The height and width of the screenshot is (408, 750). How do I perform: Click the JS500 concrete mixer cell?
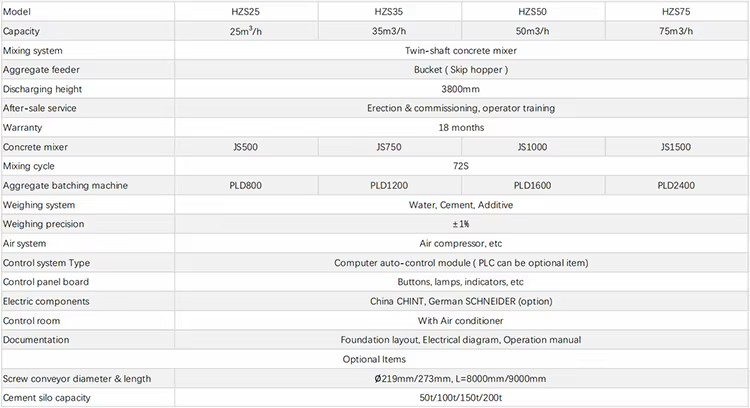[246, 147]
